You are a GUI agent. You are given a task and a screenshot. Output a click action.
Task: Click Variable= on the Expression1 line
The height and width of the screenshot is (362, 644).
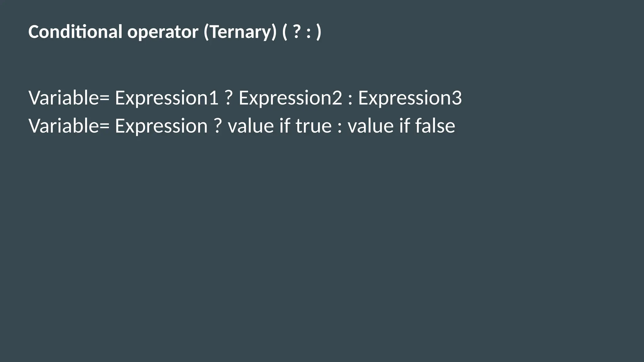click(69, 98)
